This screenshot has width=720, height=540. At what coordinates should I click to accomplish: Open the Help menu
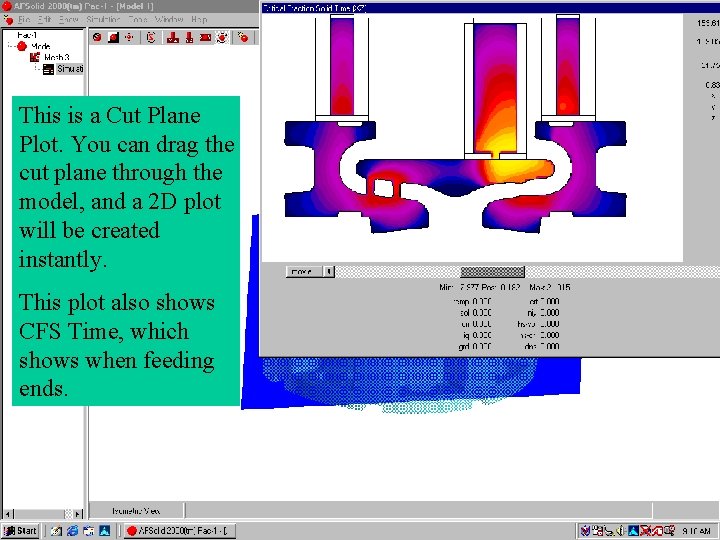click(x=199, y=20)
